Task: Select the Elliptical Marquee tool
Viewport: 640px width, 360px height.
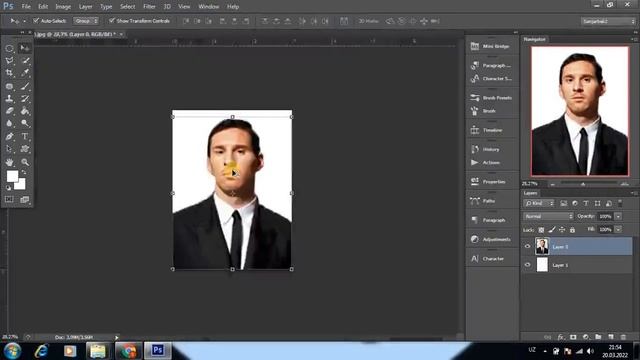Action: (9, 48)
